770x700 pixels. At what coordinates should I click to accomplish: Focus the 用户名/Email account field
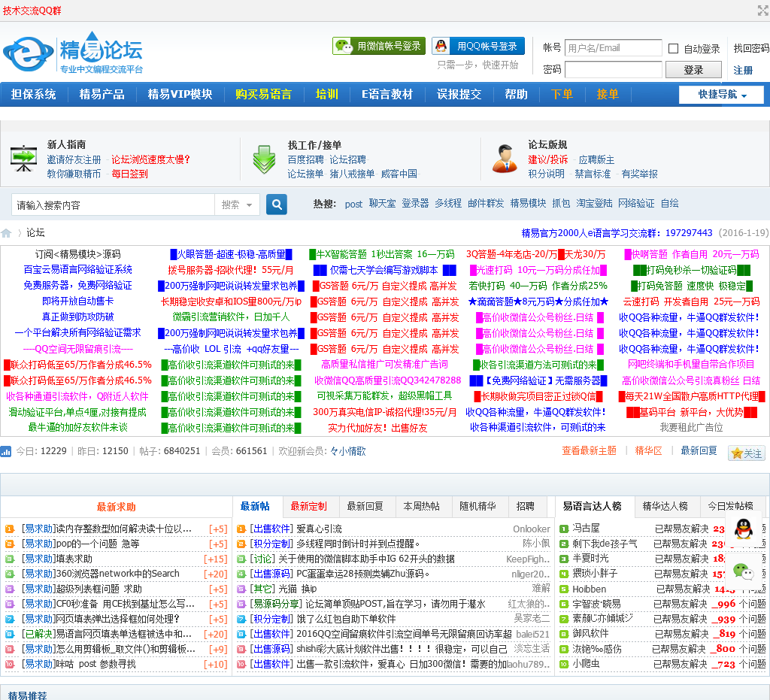click(x=613, y=48)
